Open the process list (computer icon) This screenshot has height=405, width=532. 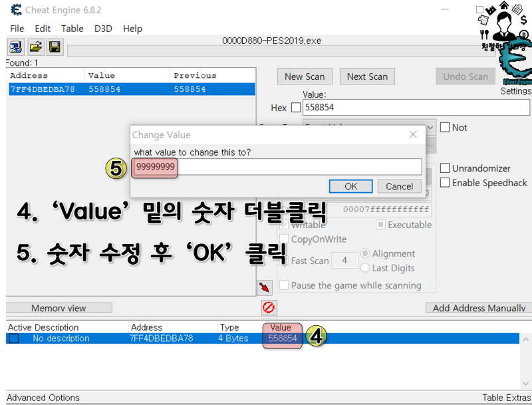(15, 47)
